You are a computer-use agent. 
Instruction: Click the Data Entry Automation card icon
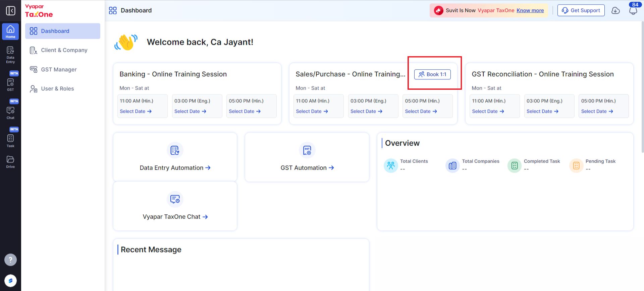click(175, 150)
